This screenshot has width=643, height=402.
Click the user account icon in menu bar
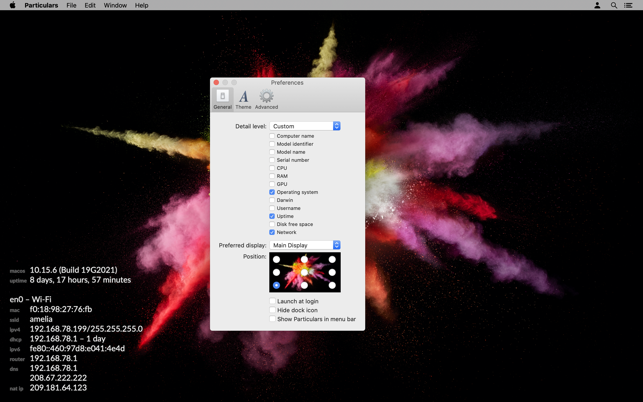[x=597, y=5]
